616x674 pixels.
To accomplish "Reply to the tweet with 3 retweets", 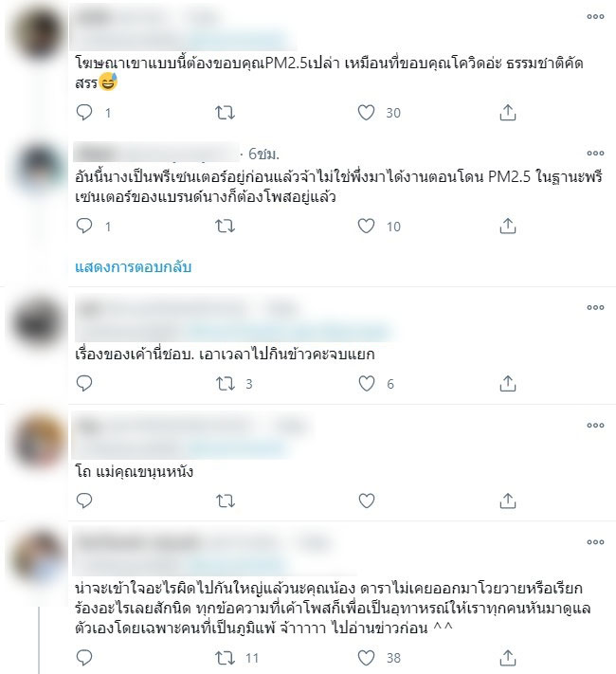I will point(84,383).
